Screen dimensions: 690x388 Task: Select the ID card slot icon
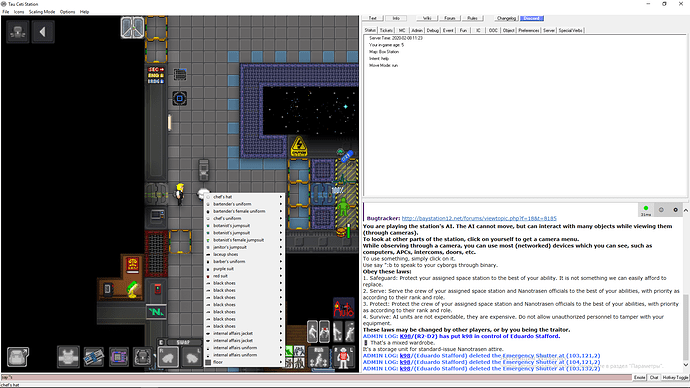93,357
